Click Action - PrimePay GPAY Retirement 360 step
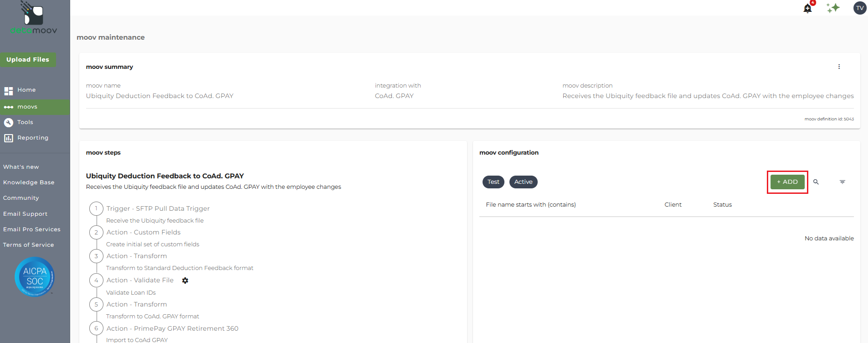868x343 pixels. click(x=172, y=328)
